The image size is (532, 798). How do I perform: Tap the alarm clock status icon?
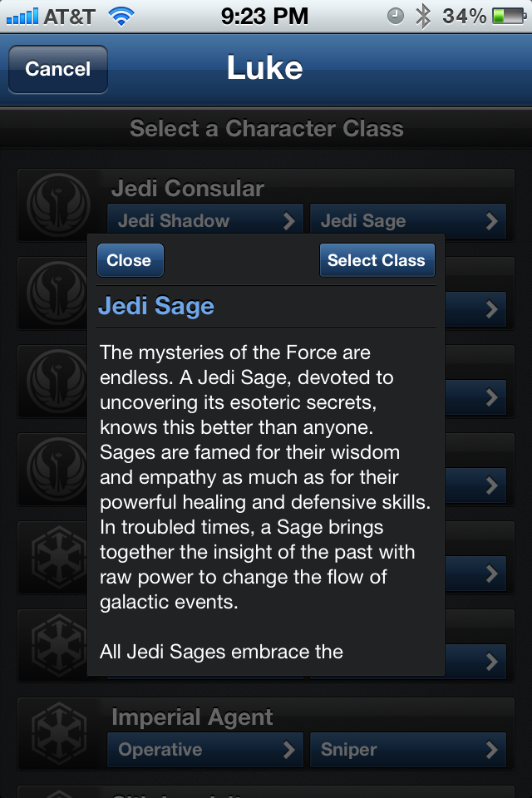pos(397,16)
